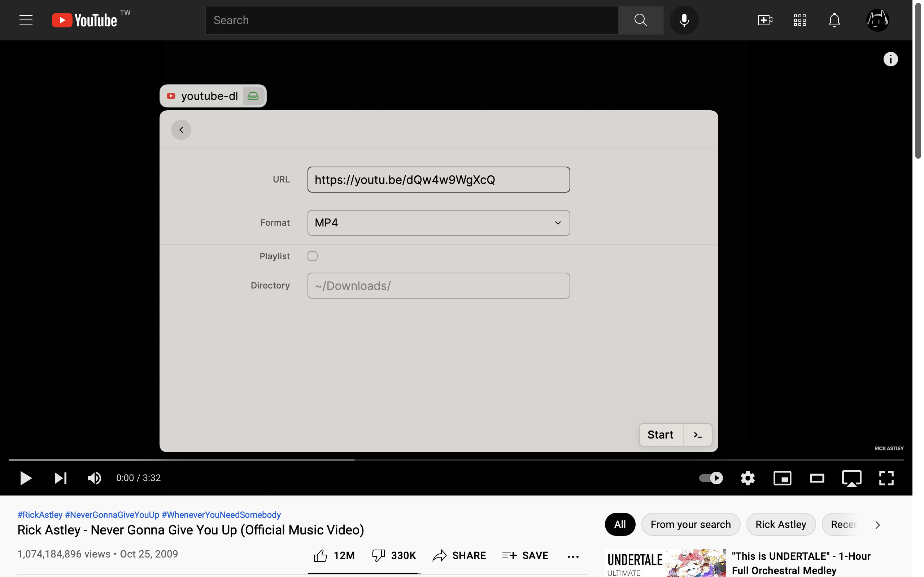Open the YouTube apps grid icon
This screenshot has height=577, width=924.
[x=799, y=20]
